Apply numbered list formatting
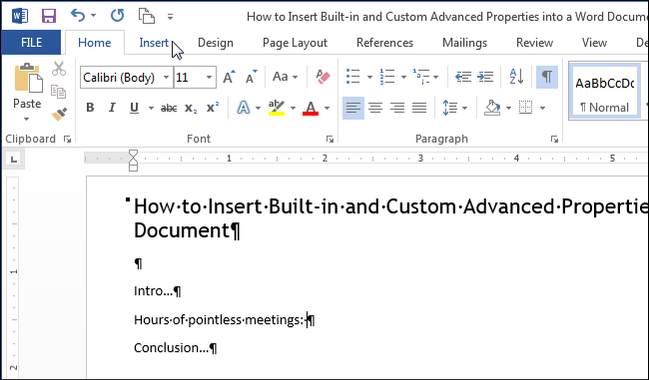The height and width of the screenshot is (380, 649). (387, 77)
